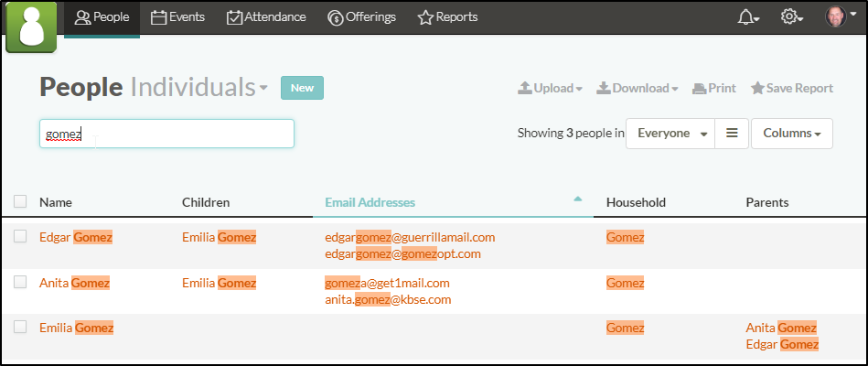
Task: Click anita.gomez@kbse.com email
Action: coord(388,300)
